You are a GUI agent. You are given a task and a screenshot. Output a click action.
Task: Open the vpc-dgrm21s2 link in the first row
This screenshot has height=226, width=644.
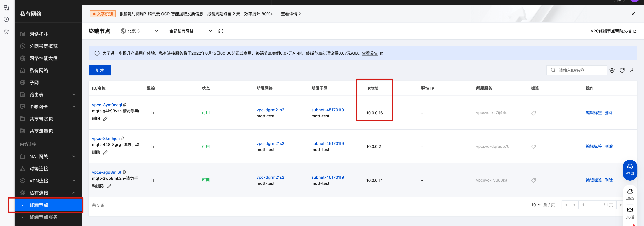(x=270, y=110)
